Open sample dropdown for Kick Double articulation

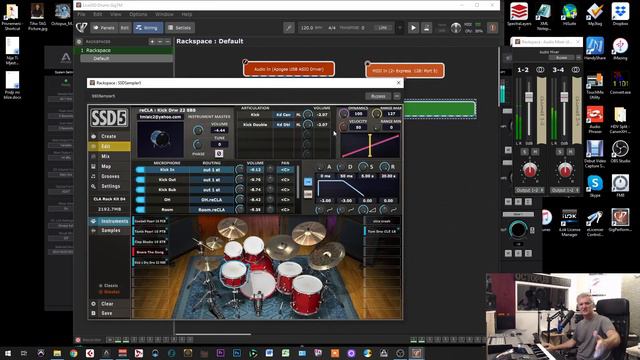283,124
